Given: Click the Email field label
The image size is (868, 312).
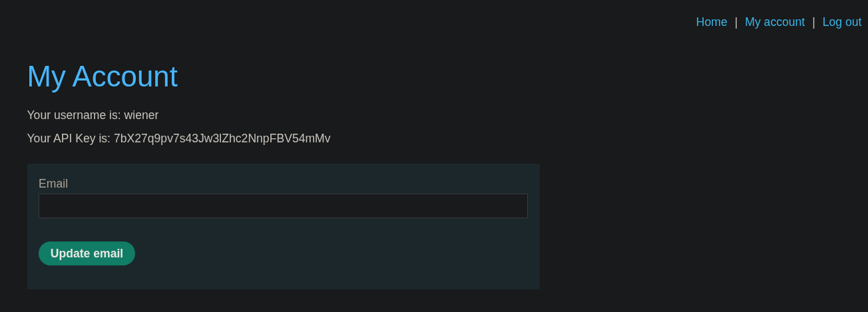Looking at the screenshot, I should coord(53,184).
